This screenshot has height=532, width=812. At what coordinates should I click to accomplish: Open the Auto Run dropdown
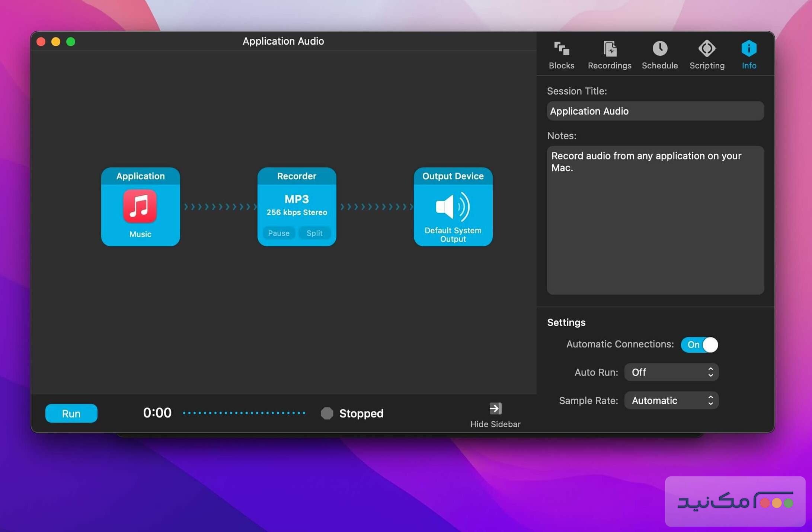(671, 372)
